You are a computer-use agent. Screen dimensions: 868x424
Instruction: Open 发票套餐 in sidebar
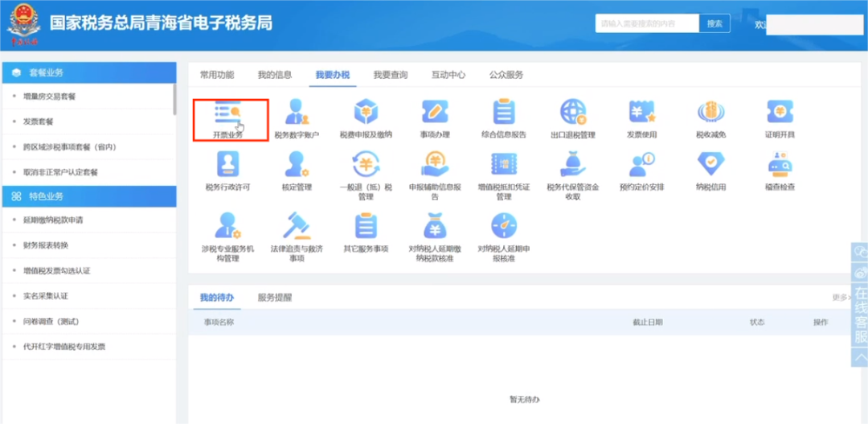pos(39,121)
